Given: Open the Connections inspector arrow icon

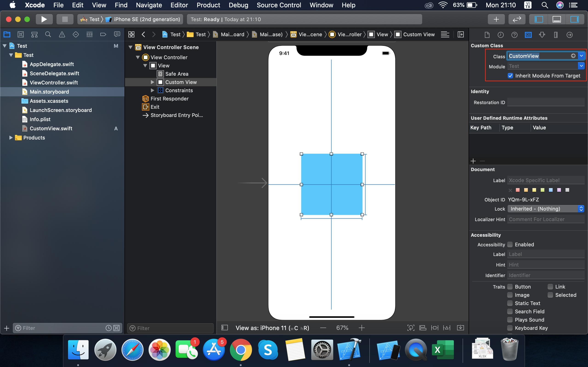Looking at the screenshot, I should click(x=570, y=35).
